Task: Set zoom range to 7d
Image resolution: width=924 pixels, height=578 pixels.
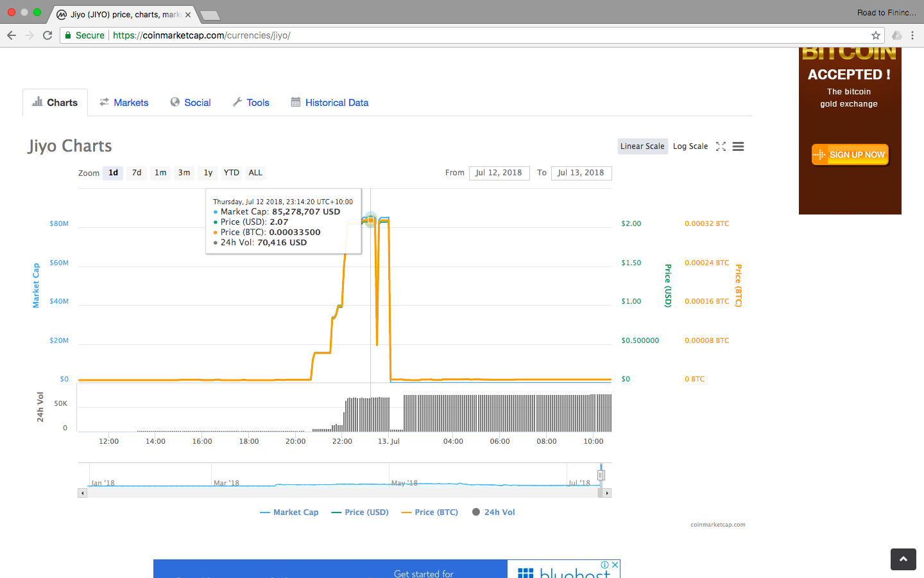Action: (137, 173)
